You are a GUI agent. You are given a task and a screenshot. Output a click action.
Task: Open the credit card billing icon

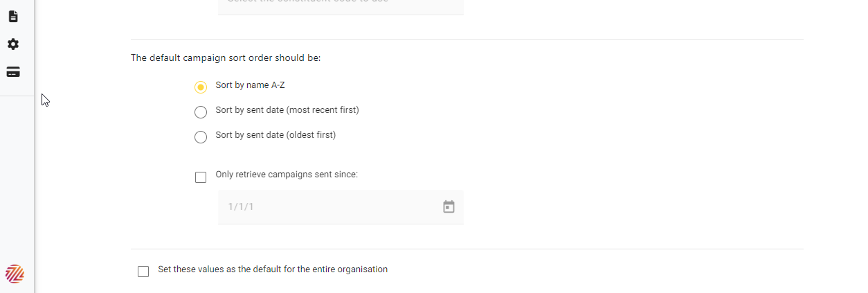point(13,72)
